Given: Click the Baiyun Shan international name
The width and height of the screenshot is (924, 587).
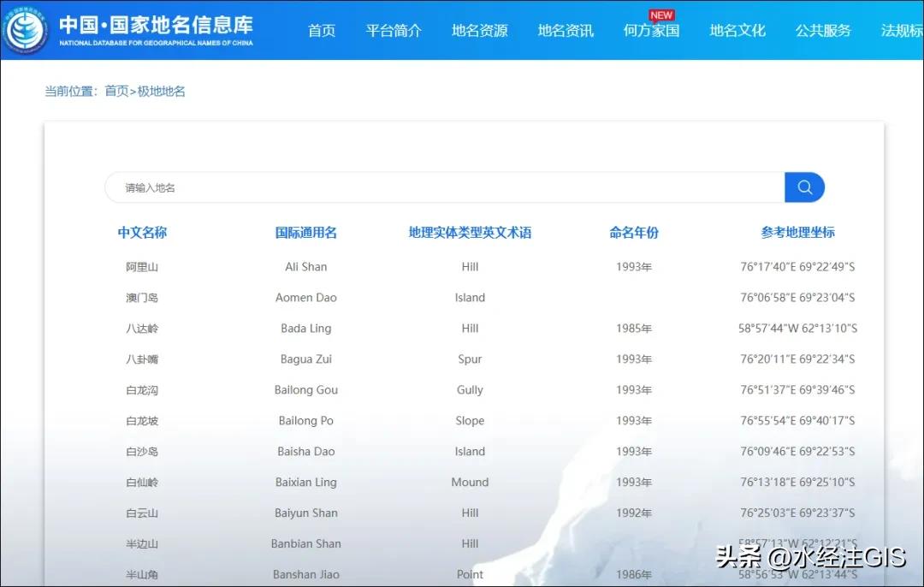Looking at the screenshot, I should point(305,513).
